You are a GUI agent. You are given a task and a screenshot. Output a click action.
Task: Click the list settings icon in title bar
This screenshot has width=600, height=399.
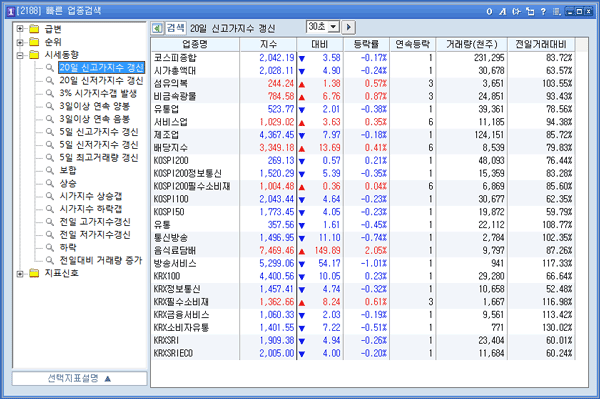click(x=556, y=11)
